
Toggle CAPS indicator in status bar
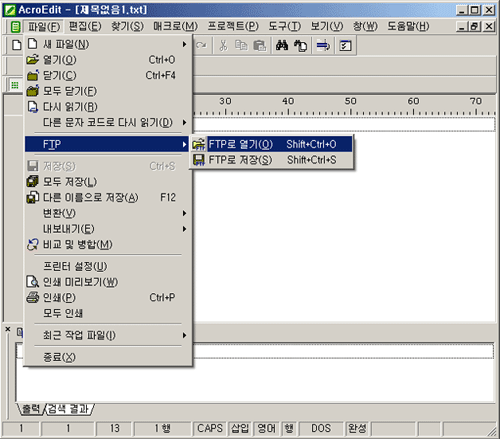point(210,428)
